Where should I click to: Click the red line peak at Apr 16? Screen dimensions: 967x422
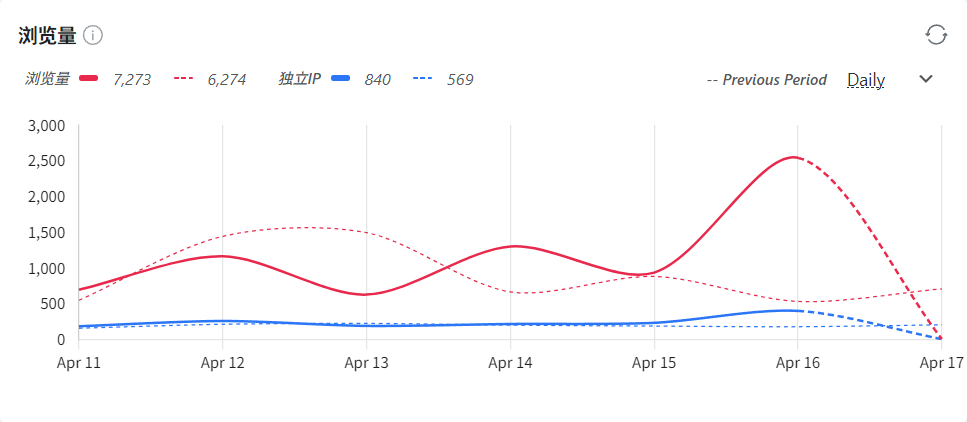click(x=794, y=157)
